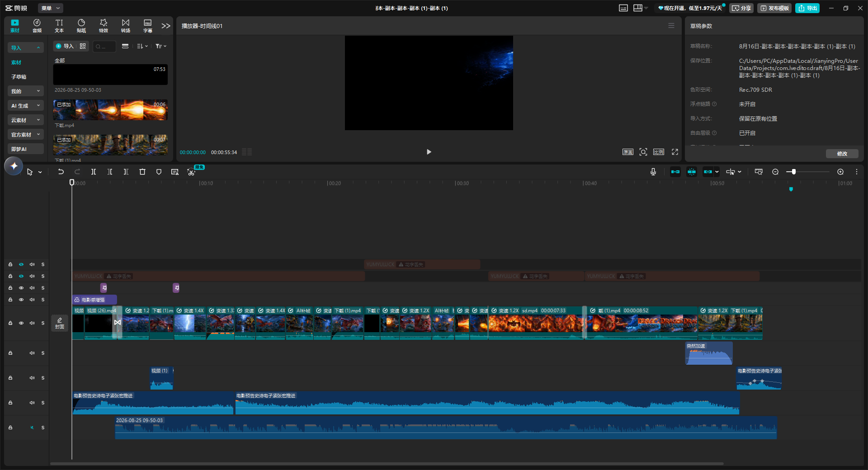Click the 修改 button in draft parameters
868x470 pixels.
[842, 154]
